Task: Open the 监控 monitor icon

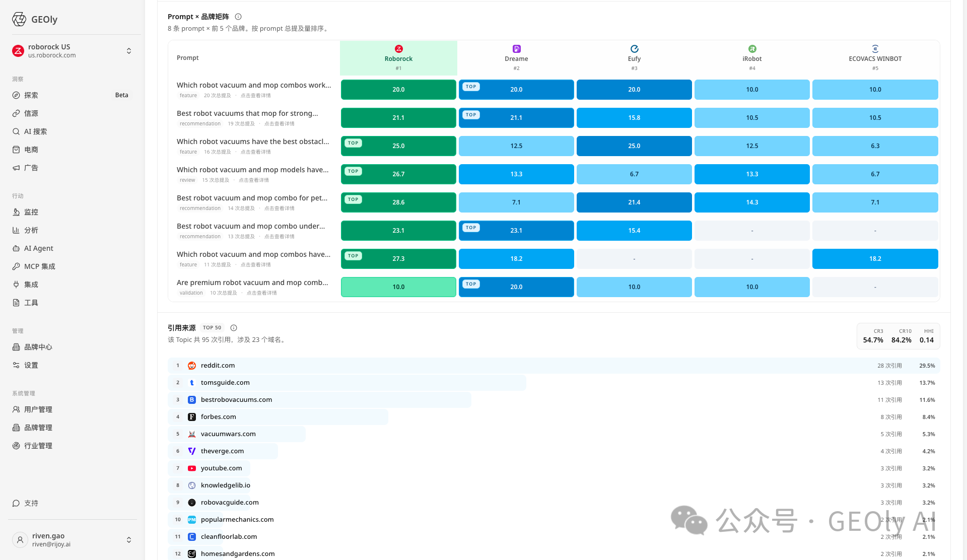Action: coord(16,212)
